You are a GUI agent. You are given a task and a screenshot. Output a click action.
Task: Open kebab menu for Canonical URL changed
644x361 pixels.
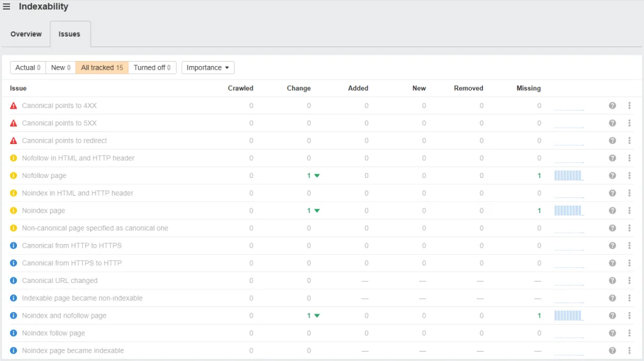tap(630, 280)
